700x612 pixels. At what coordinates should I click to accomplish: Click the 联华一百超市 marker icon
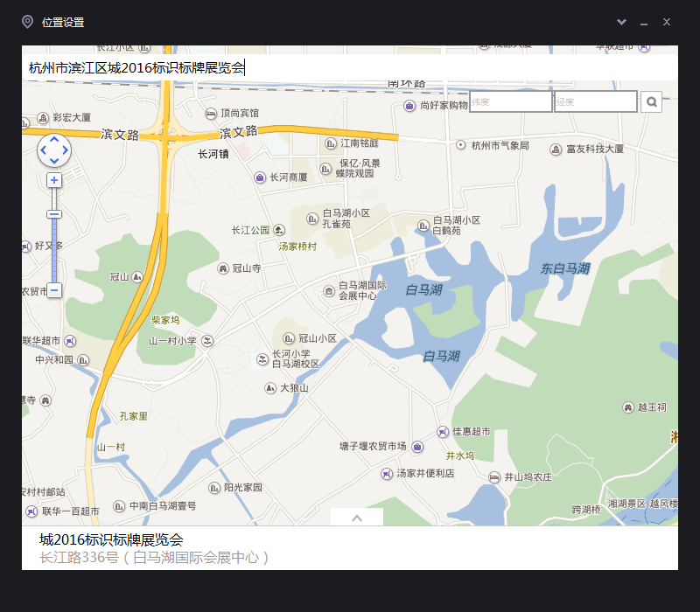31,511
